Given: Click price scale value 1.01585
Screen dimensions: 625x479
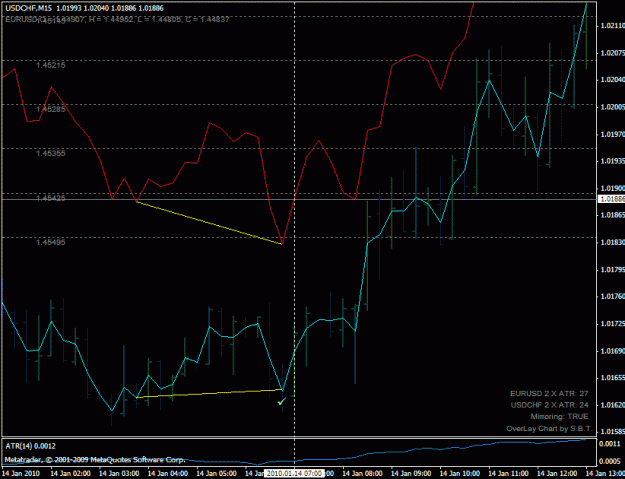Looking at the screenshot, I should point(612,432).
